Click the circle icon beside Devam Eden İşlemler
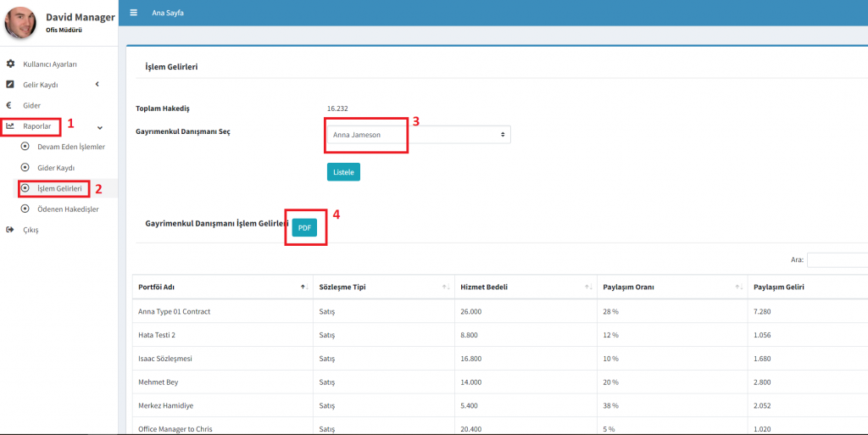The height and width of the screenshot is (435, 868). 25,147
